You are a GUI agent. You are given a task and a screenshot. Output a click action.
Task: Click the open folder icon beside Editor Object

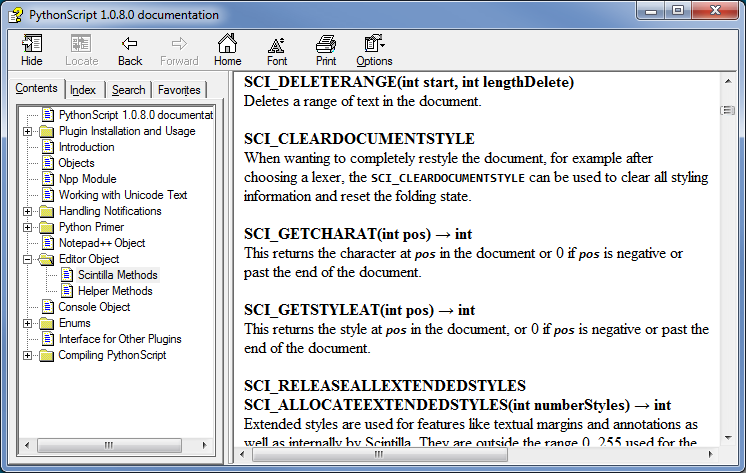(46, 259)
